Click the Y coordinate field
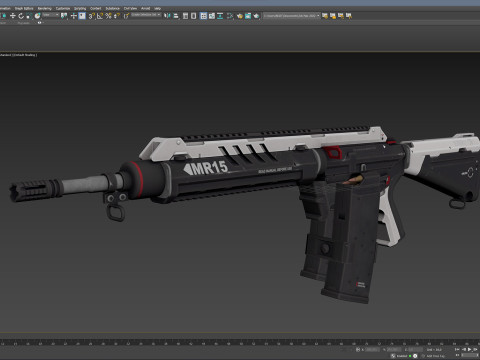The width and height of the screenshot is (480, 360). click(x=394, y=350)
